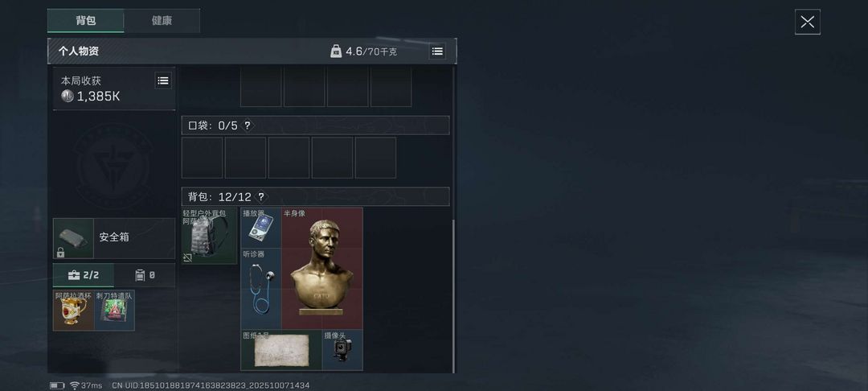This screenshot has width=868, height=391.
Task: Open the list menu beside weight indicator
Action: [437, 51]
